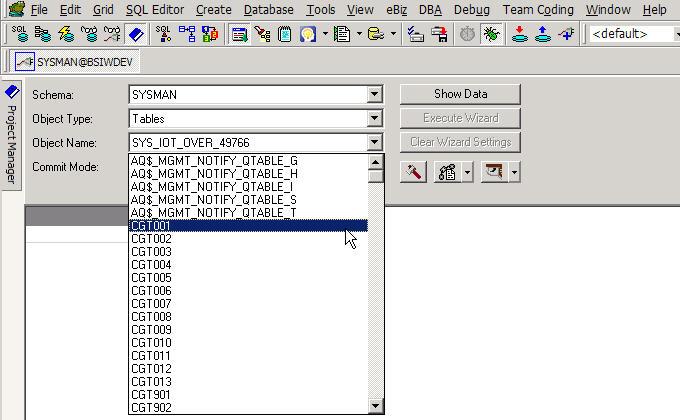
Task: Click the list scrollbar thumb
Action: [375, 176]
